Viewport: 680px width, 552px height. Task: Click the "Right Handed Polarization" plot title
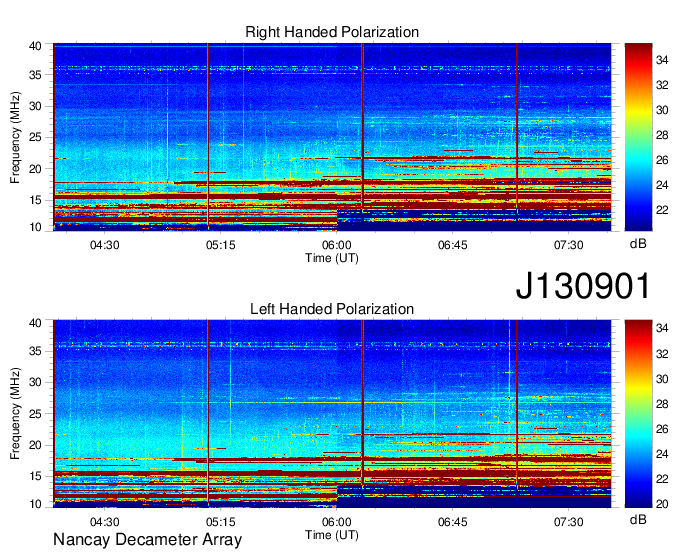click(x=332, y=32)
